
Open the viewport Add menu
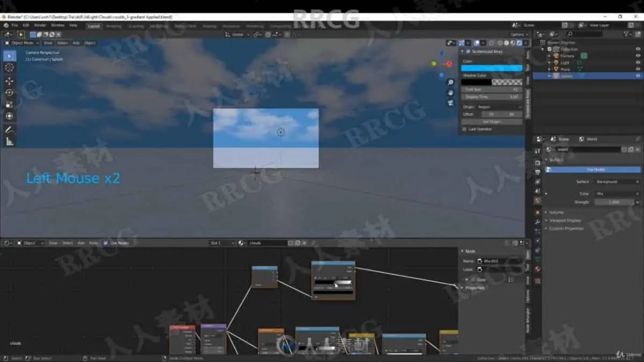[x=76, y=43]
